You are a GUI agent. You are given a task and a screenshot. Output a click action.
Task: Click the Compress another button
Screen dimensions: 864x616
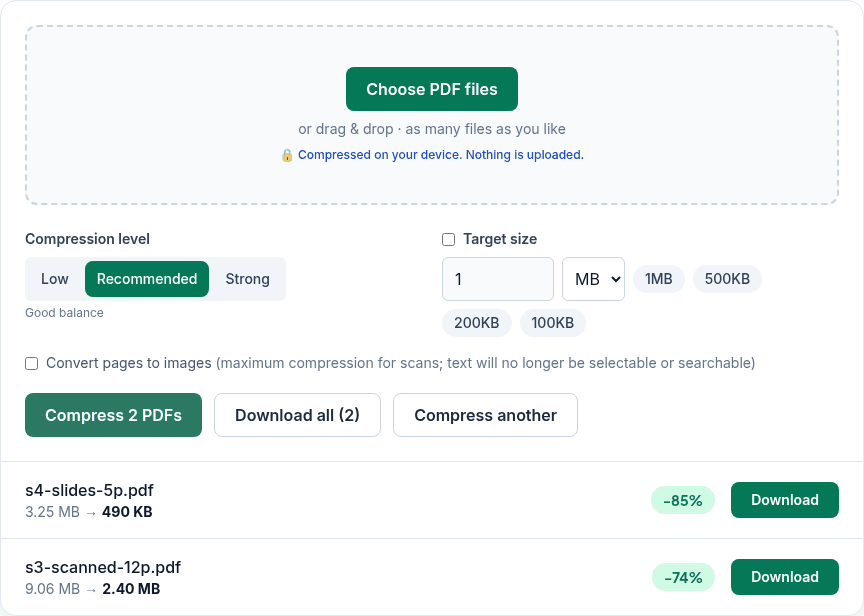(485, 415)
